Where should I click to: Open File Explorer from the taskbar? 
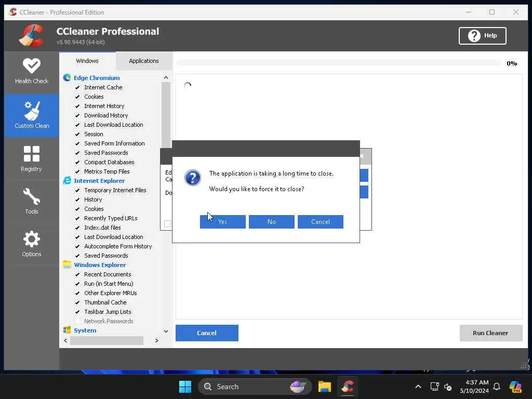(324, 387)
